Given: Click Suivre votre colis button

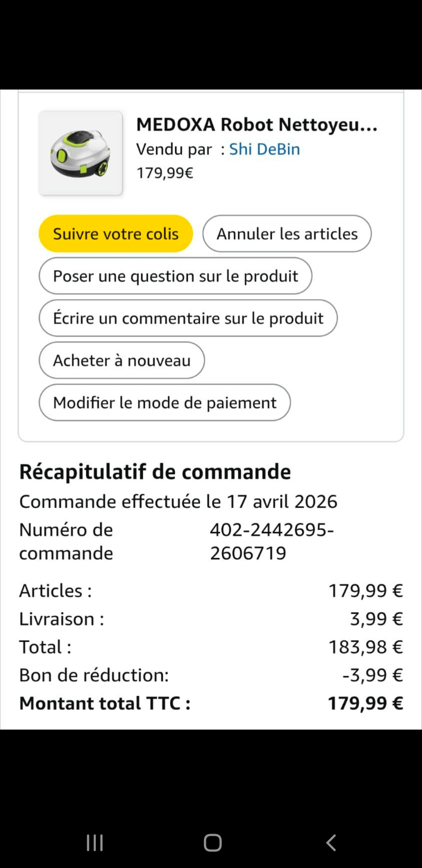Looking at the screenshot, I should 116,234.
